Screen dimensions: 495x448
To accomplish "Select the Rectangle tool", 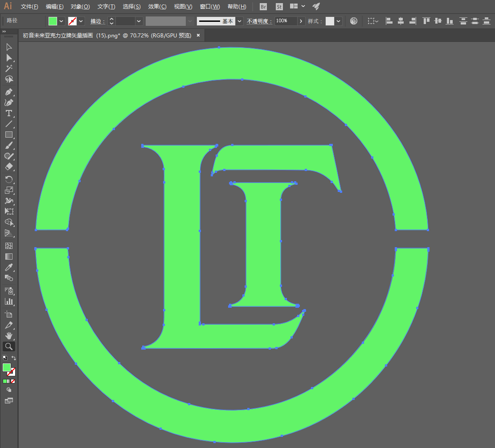I will [x=9, y=135].
